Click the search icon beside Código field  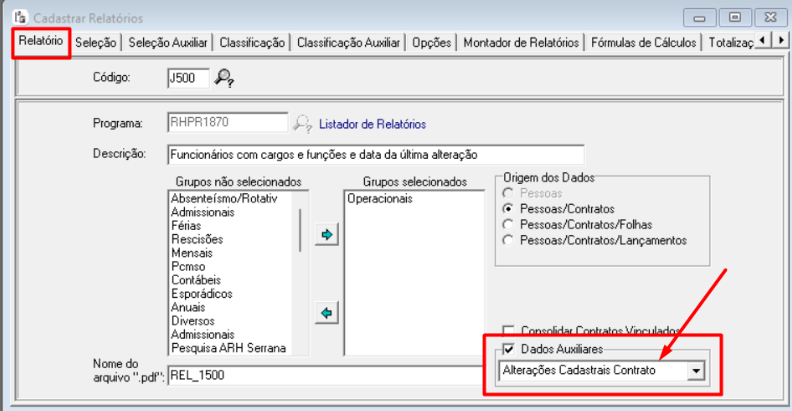click(x=225, y=77)
